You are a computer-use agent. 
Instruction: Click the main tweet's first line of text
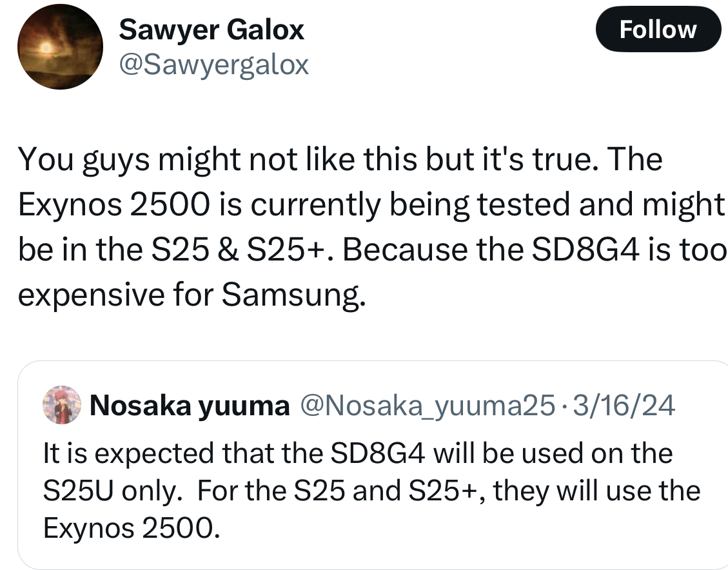click(340, 159)
